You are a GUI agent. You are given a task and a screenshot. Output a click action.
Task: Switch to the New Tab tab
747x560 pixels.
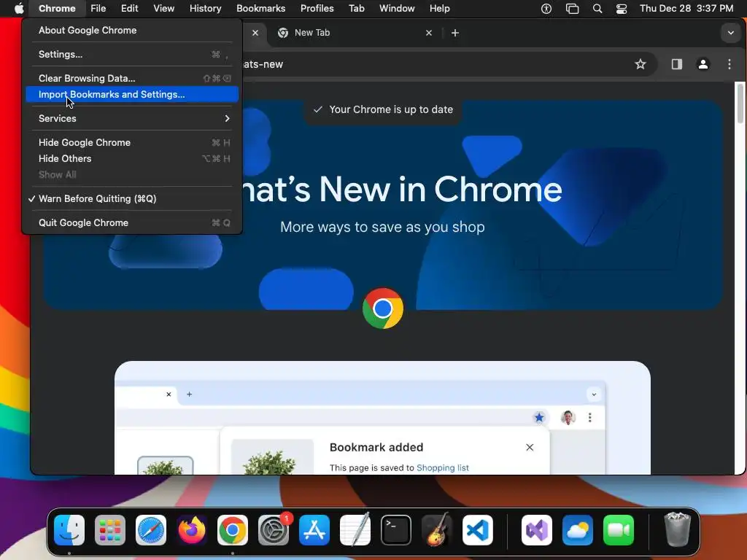355,33
